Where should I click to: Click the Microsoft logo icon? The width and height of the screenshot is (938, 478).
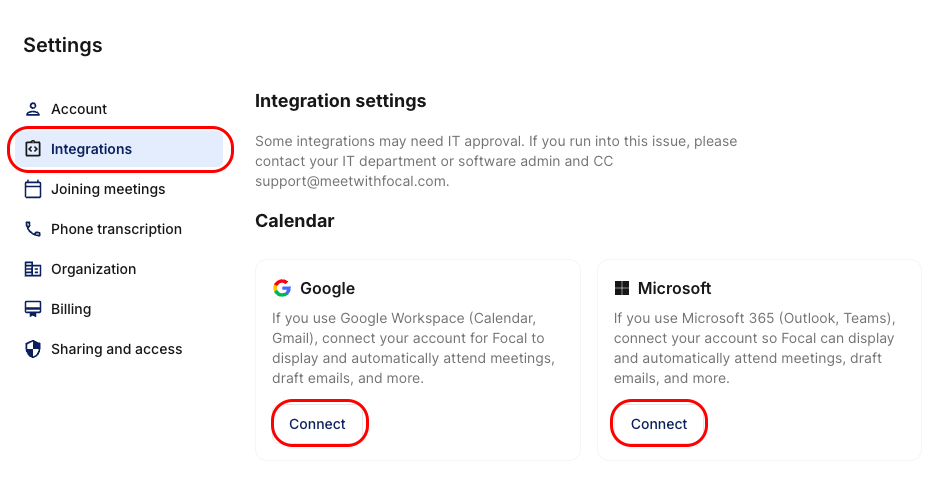[622, 288]
